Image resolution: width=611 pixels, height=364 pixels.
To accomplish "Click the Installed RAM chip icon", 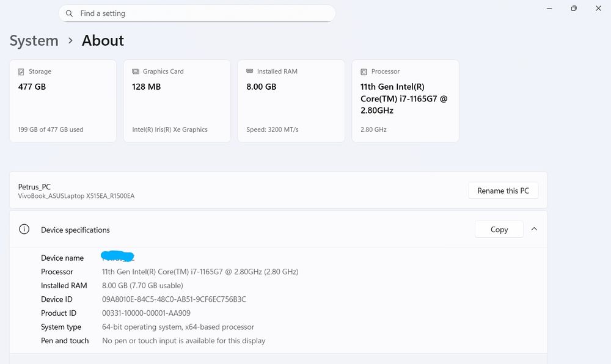I will (249, 71).
